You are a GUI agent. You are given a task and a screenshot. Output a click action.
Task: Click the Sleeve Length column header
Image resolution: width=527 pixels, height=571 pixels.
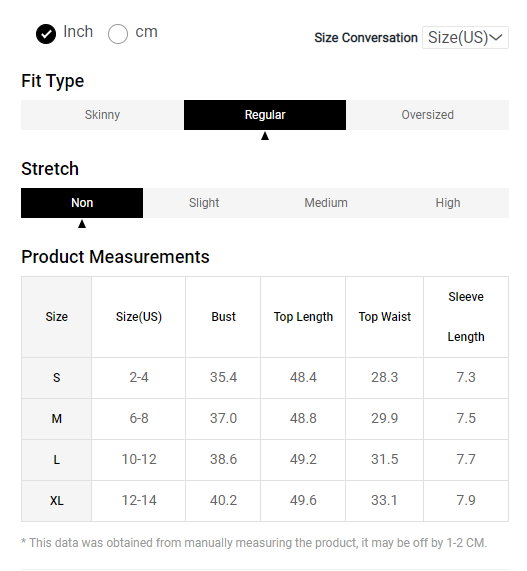(466, 317)
